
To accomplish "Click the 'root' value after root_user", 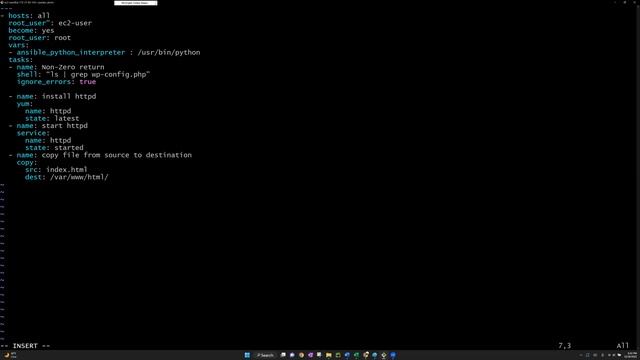I will (62, 38).
